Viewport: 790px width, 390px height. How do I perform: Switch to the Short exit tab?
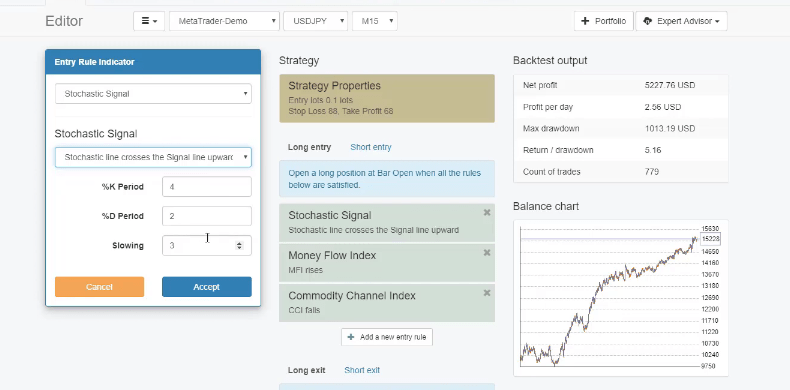362,370
